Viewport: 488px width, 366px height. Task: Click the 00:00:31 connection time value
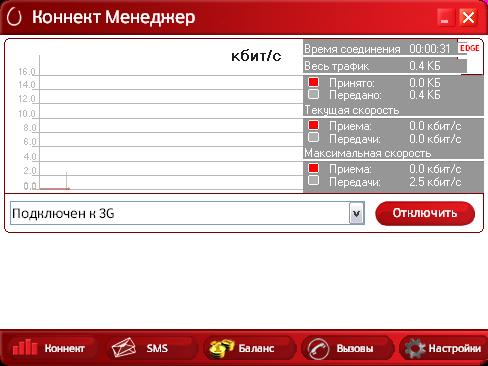[x=430, y=49]
